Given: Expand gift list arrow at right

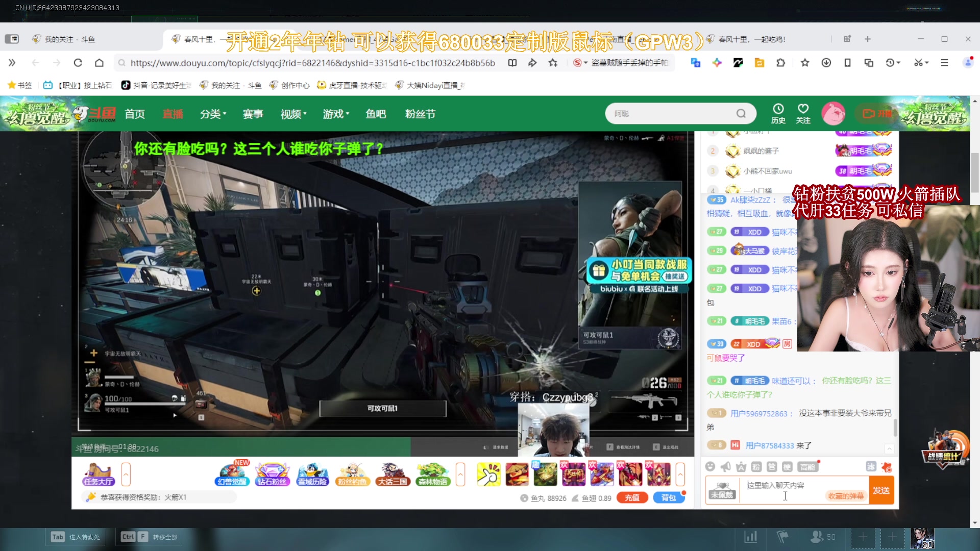Looking at the screenshot, I should point(680,474).
